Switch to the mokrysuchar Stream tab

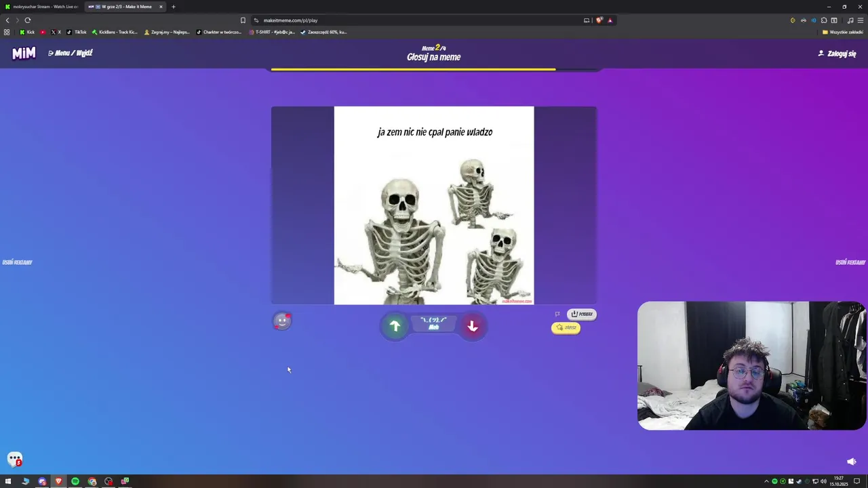point(42,7)
